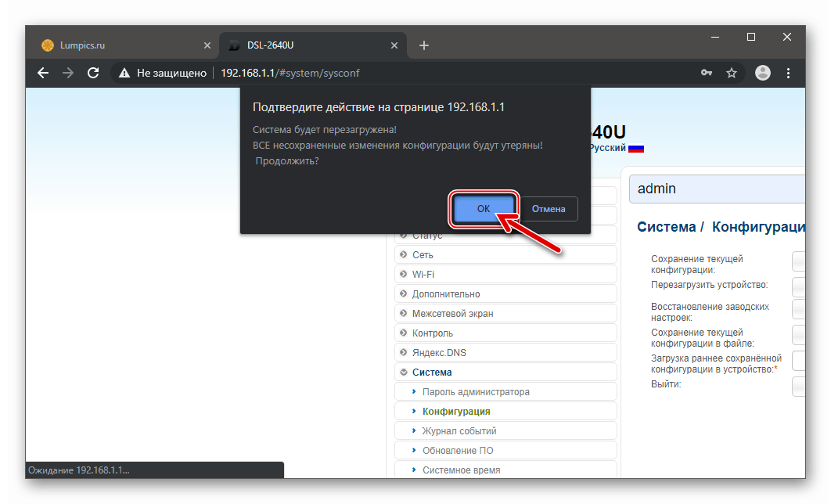Click the Russian flag language icon
Viewport: 831px width, 504px height.
pyautogui.click(x=636, y=149)
